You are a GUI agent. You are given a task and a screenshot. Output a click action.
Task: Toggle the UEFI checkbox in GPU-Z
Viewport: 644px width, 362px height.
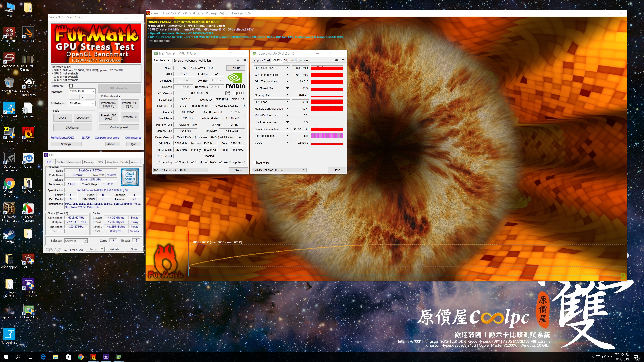235,93
